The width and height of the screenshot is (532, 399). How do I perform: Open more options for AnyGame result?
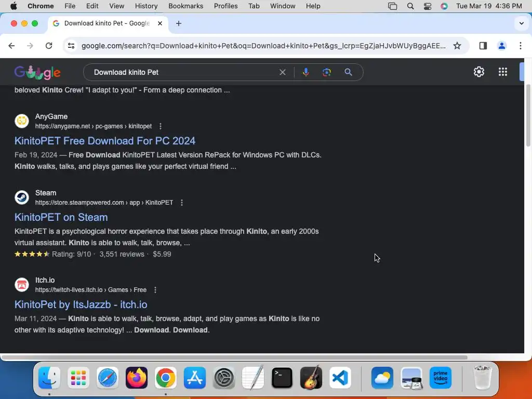point(161,126)
